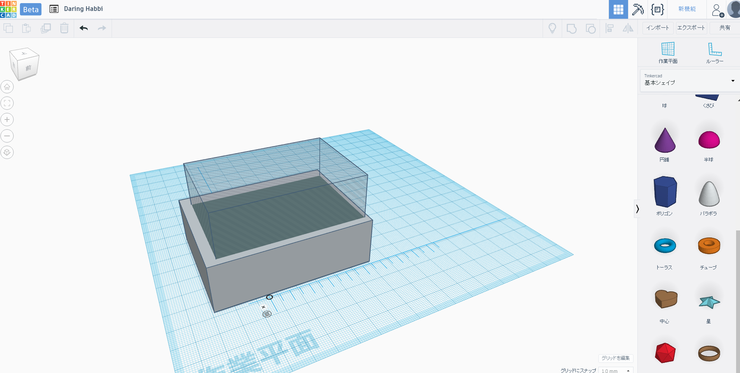Screen dimensions: 740x373
Task: Click the 共有 share button
Action: pyautogui.click(x=724, y=28)
